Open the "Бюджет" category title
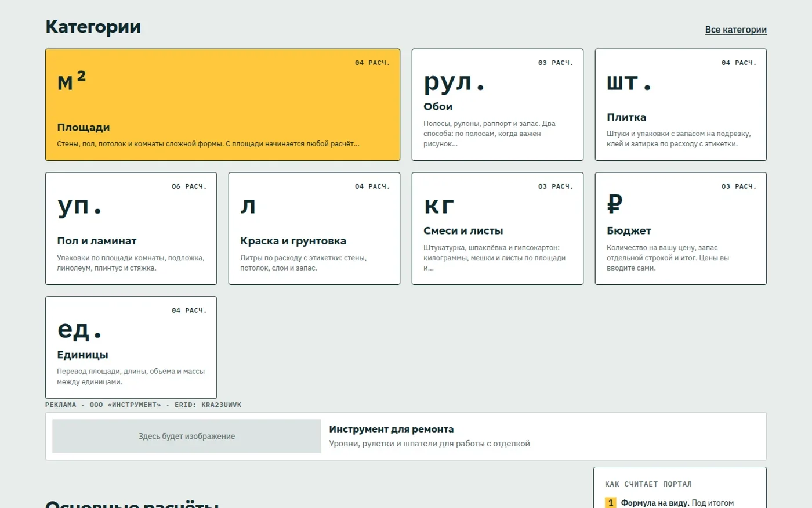This screenshot has height=508, width=812. (x=629, y=230)
